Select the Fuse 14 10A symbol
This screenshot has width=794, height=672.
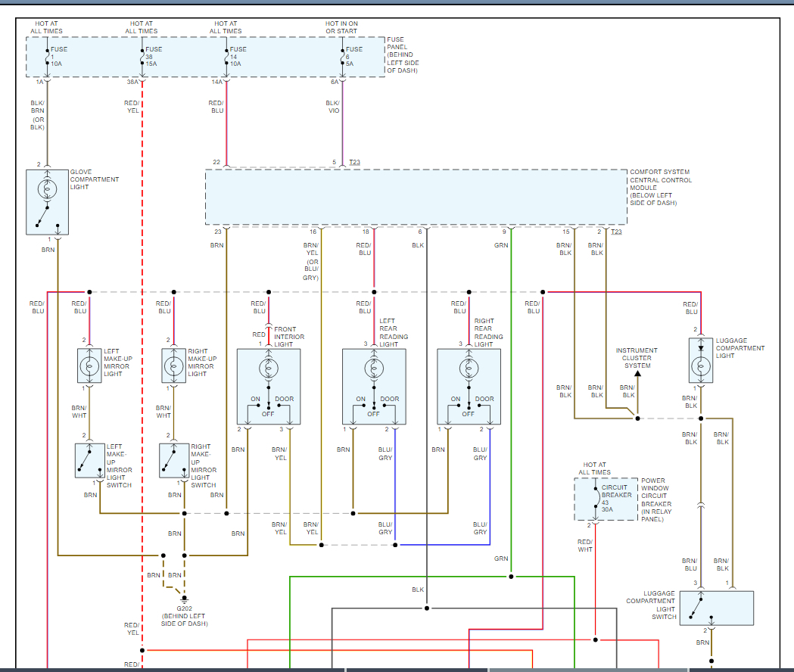click(226, 57)
